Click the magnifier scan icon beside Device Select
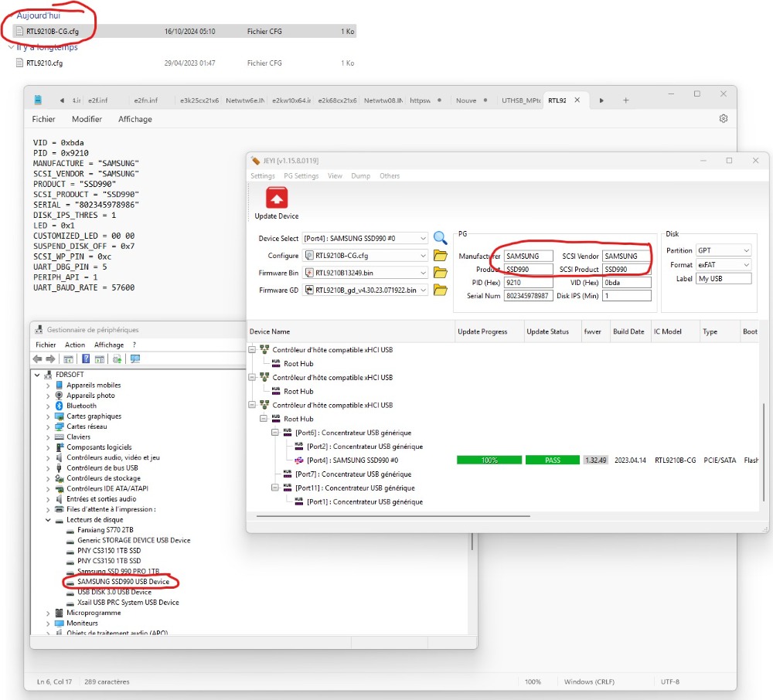The height and width of the screenshot is (700, 773). click(x=440, y=238)
